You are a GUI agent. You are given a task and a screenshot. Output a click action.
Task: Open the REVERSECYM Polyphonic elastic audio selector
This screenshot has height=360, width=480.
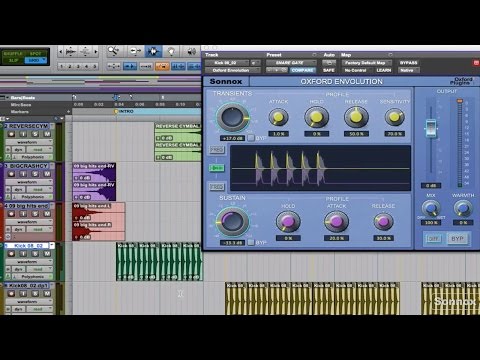click(32, 157)
